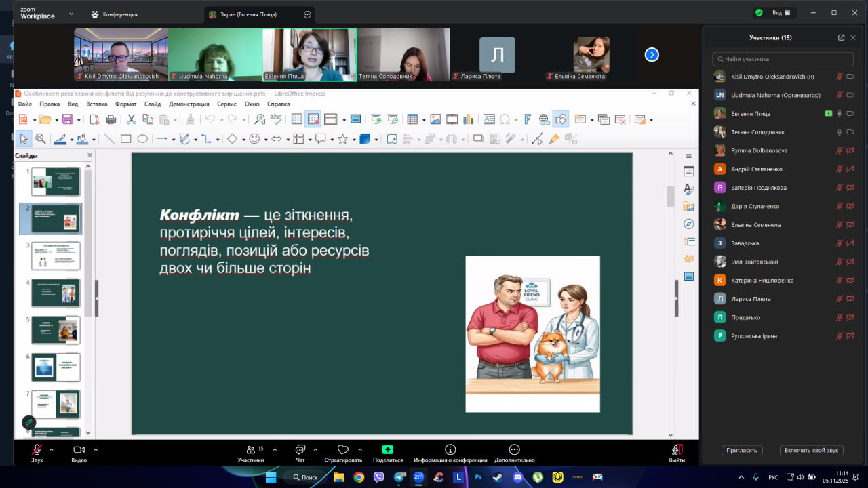Image resolution: width=868 pixels, height=488 pixels.
Task: Open the Вид view dropdown
Action: point(781,12)
